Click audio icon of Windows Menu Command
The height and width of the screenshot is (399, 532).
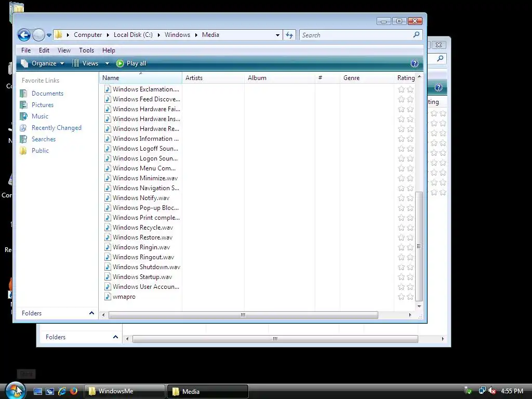tap(108, 168)
